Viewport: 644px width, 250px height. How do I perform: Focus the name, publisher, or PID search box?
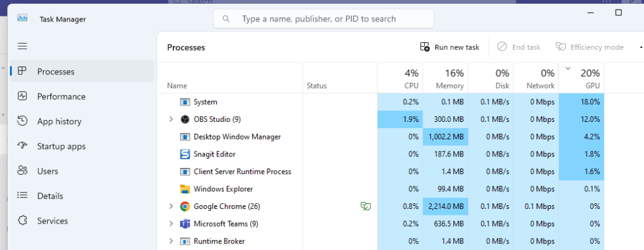tap(323, 19)
